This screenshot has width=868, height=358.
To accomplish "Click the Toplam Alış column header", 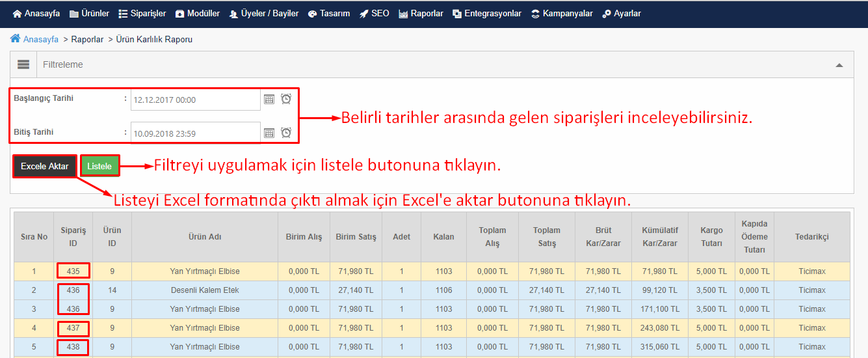I will [492, 237].
